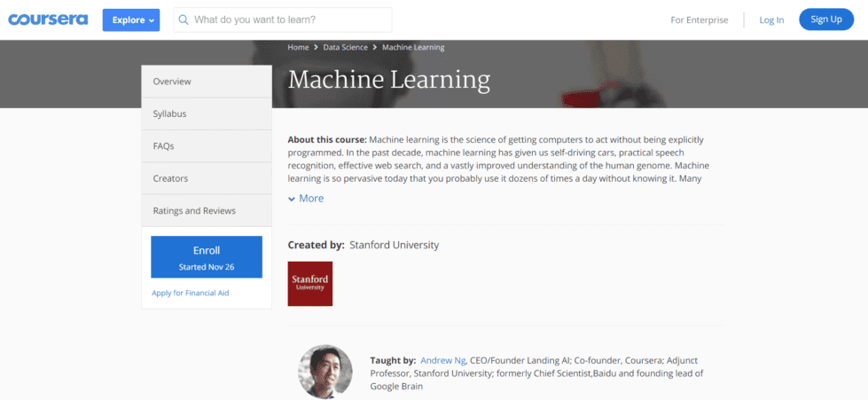Click the Sign Up button
This screenshot has height=400, width=868.
[x=826, y=20]
